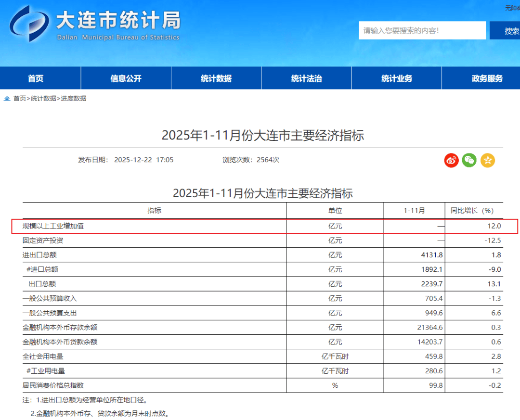520x420 pixels.
Task: Share the article via the Weibo icon
Action: tap(451, 160)
